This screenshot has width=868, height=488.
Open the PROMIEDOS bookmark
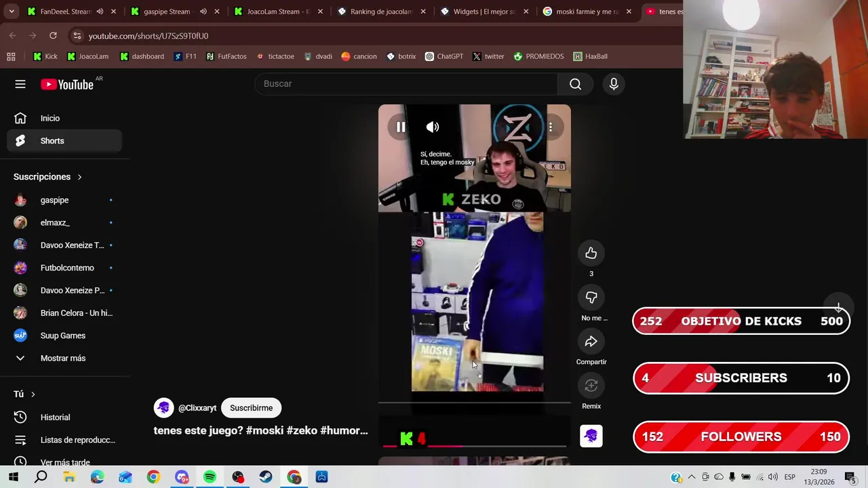(x=538, y=56)
